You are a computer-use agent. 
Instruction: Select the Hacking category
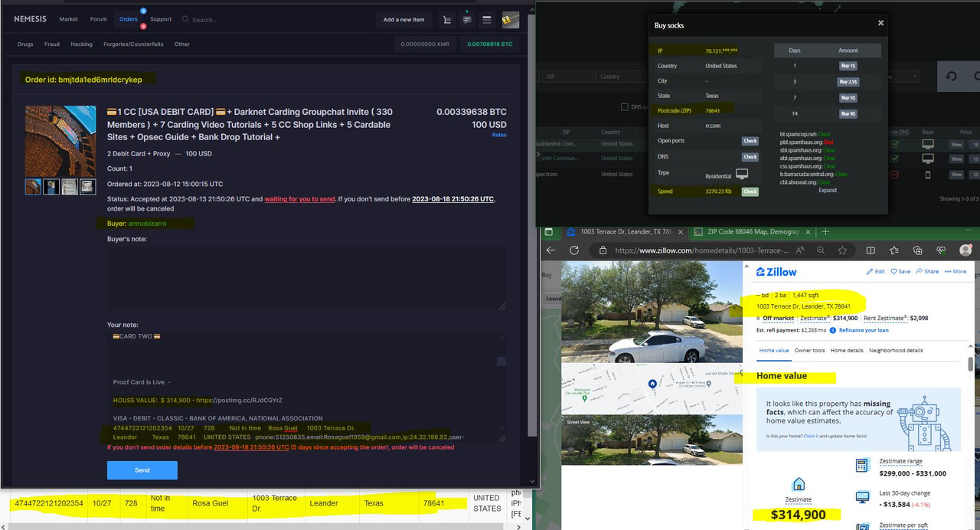tap(81, 44)
